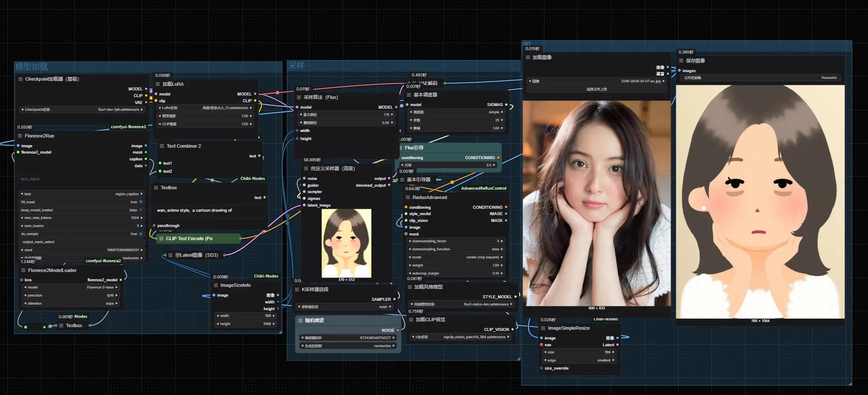This screenshot has width=868, height=395.
Task: Click the generated cartoon image in 保存图像
Action: [760, 202]
